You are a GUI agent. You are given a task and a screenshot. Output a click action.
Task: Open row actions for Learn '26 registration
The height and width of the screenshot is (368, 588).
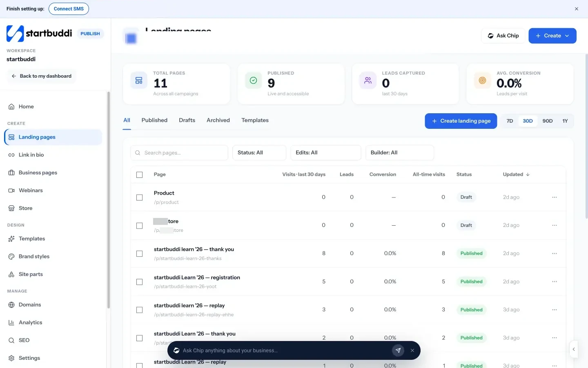555,282
